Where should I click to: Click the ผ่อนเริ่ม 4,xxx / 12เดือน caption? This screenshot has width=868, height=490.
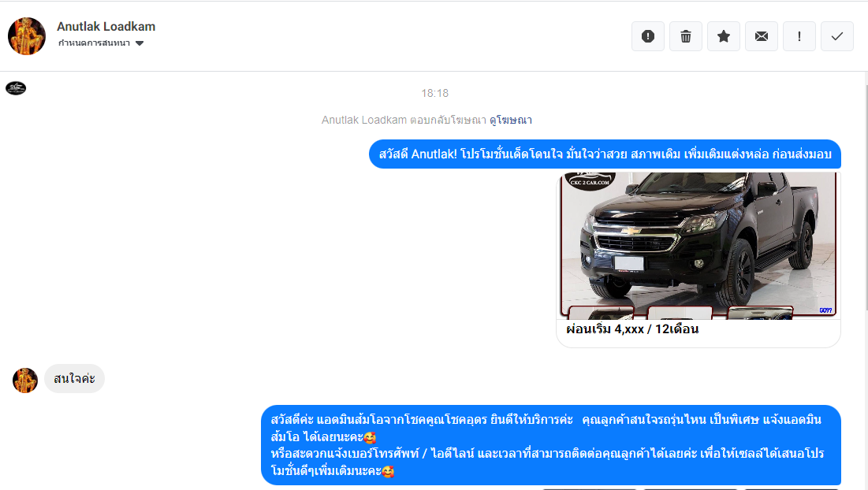pyautogui.click(x=632, y=329)
